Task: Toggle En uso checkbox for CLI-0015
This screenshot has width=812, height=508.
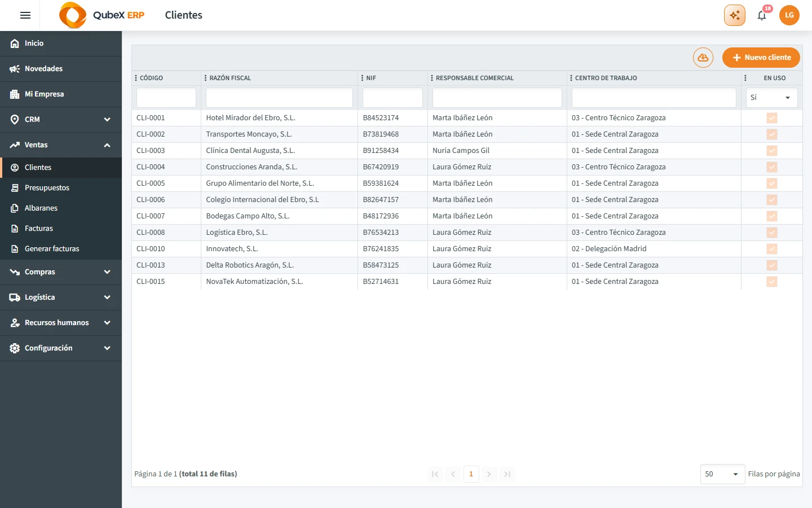Action: click(x=772, y=282)
